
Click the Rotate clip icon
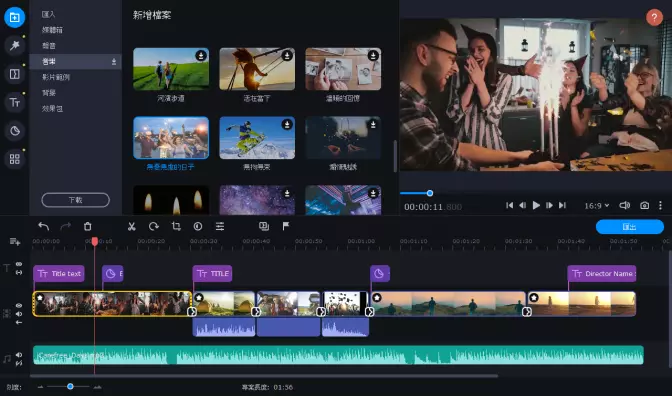(x=154, y=226)
